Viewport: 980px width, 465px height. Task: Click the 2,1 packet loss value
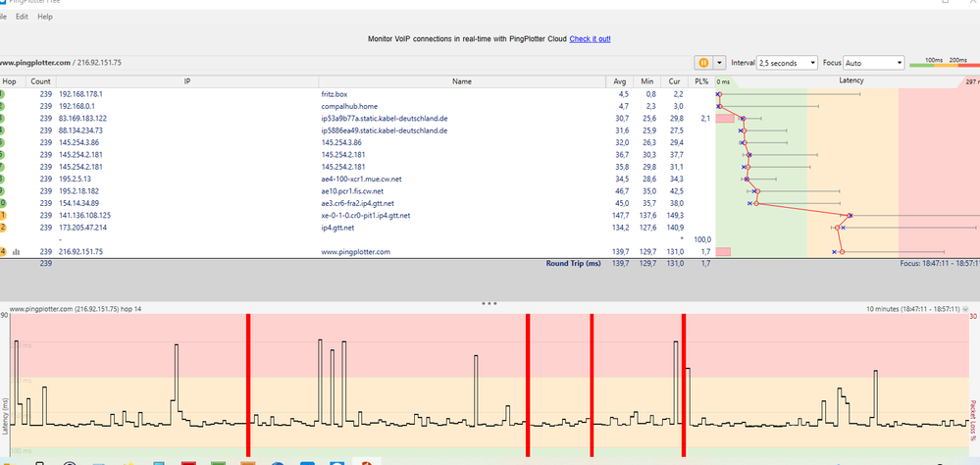(705, 118)
